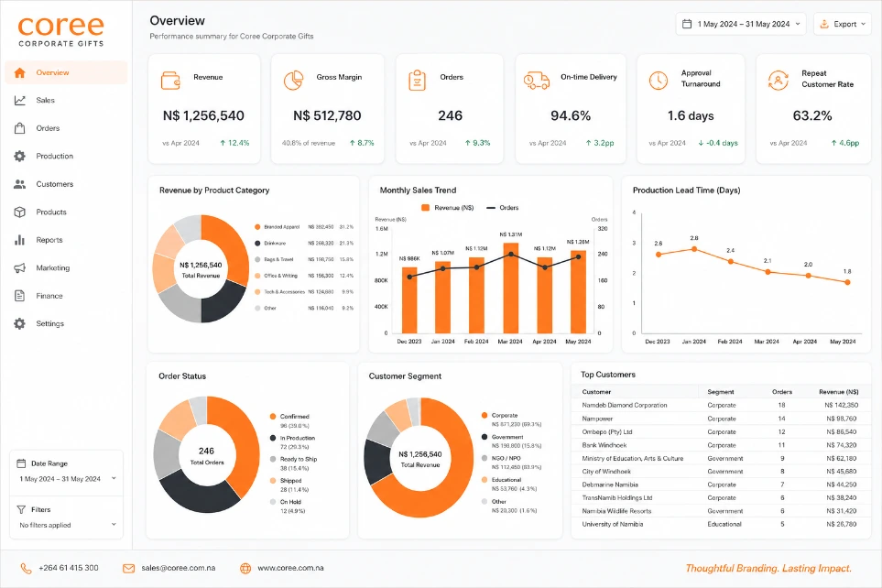Click the Approval Turnaround clock icon
The width and height of the screenshot is (882, 588).
[x=659, y=81]
